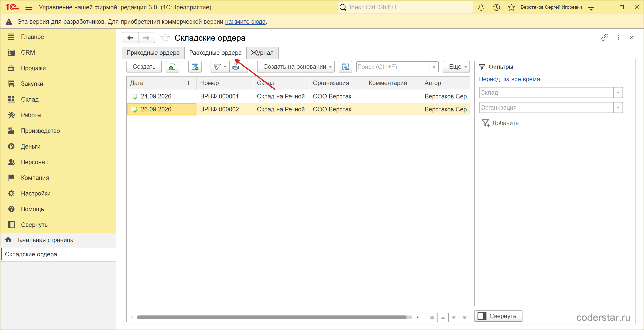Image resolution: width=644 pixels, height=330 pixels.
Task: Follow the нажмите сюда link
Action: 245,22
